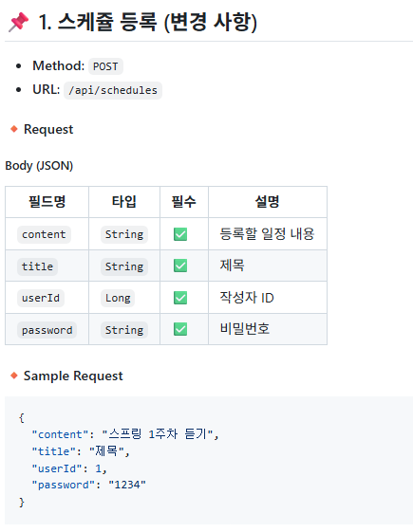The height and width of the screenshot is (532, 413).
Task: Click the heading '1. 스케줄 등록 (변경 사항)'
Action: (x=148, y=22)
